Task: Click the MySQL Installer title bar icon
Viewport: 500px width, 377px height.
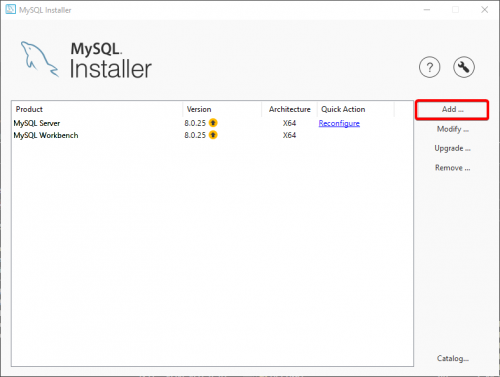Action: [x=10, y=9]
